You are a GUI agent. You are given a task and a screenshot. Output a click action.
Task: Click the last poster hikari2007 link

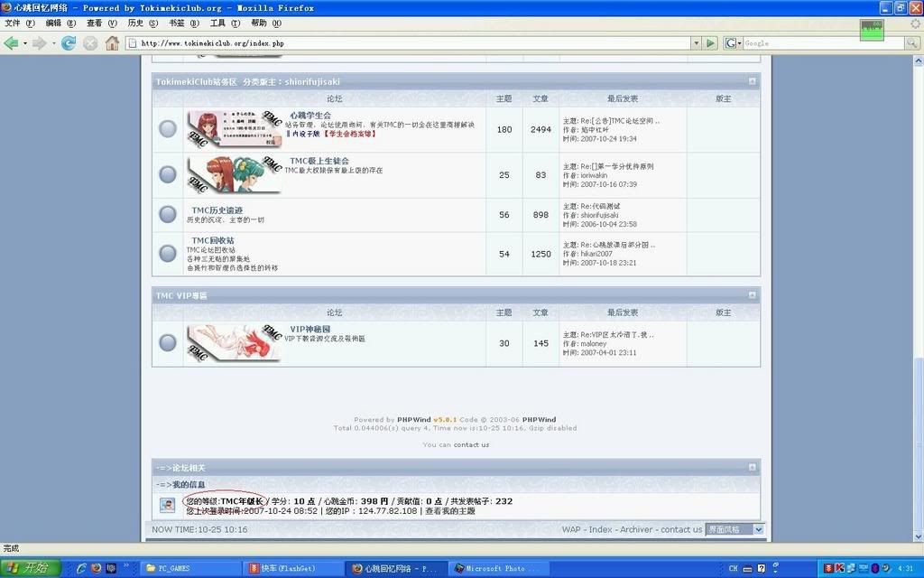click(x=596, y=254)
